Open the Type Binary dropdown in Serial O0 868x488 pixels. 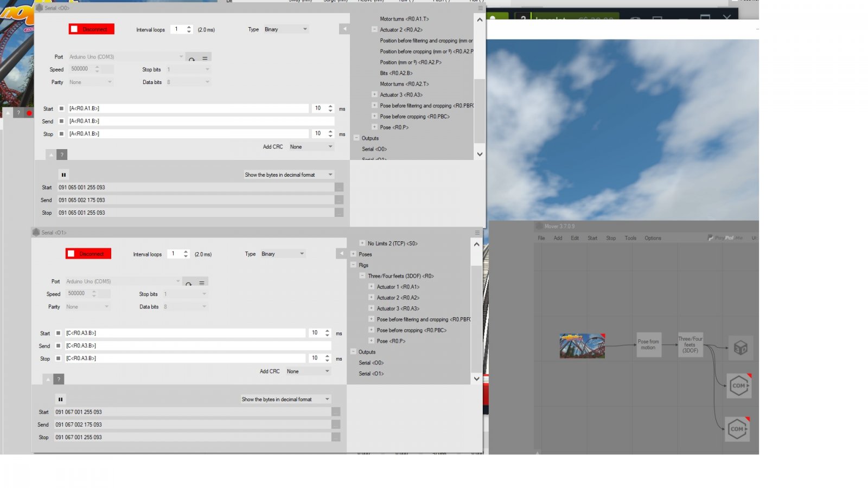click(286, 29)
